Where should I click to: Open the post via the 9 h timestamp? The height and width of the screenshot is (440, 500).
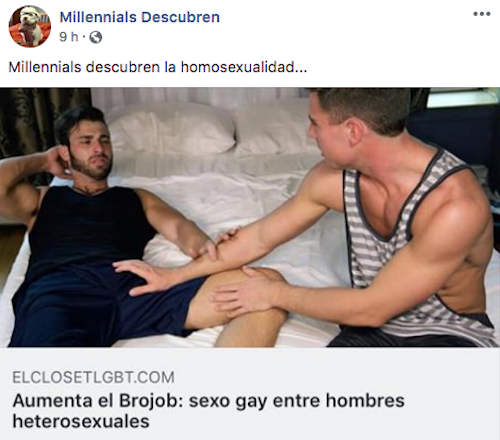[69, 37]
